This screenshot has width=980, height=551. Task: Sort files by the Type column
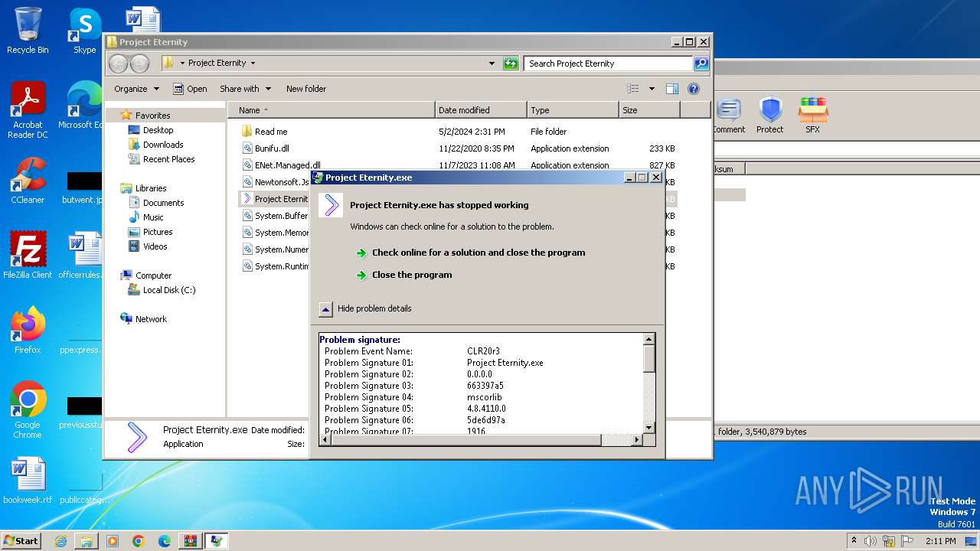coord(573,110)
